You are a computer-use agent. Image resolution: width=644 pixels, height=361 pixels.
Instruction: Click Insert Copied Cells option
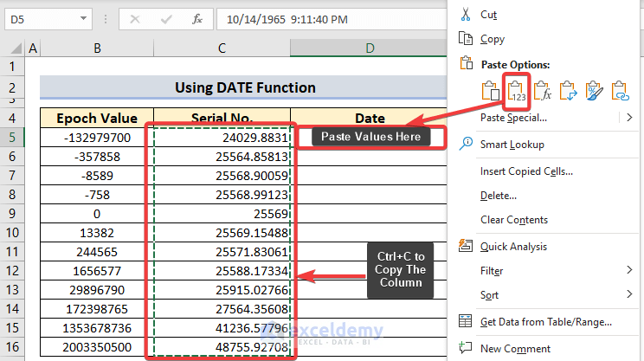(526, 171)
